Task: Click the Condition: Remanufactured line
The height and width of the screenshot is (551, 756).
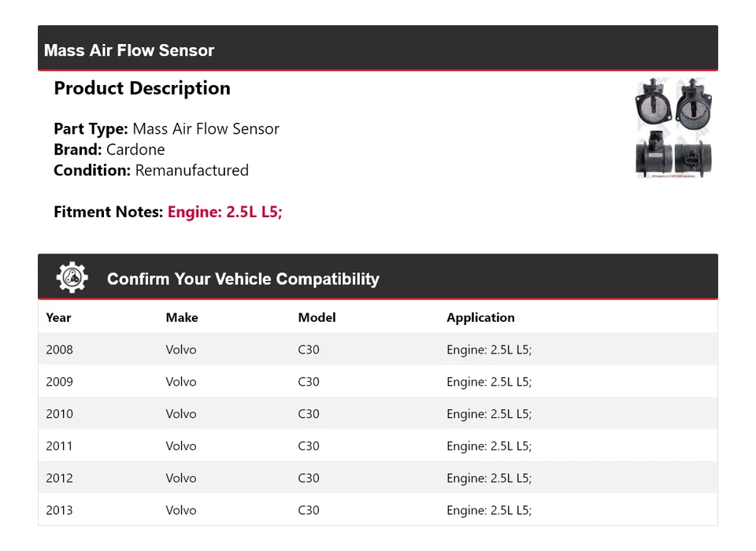Action: pyautogui.click(x=151, y=170)
